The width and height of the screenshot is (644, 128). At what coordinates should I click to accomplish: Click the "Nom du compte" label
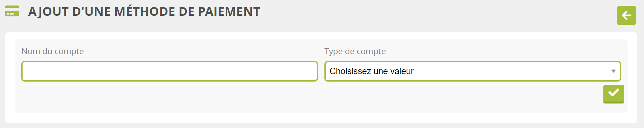[x=53, y=51]
